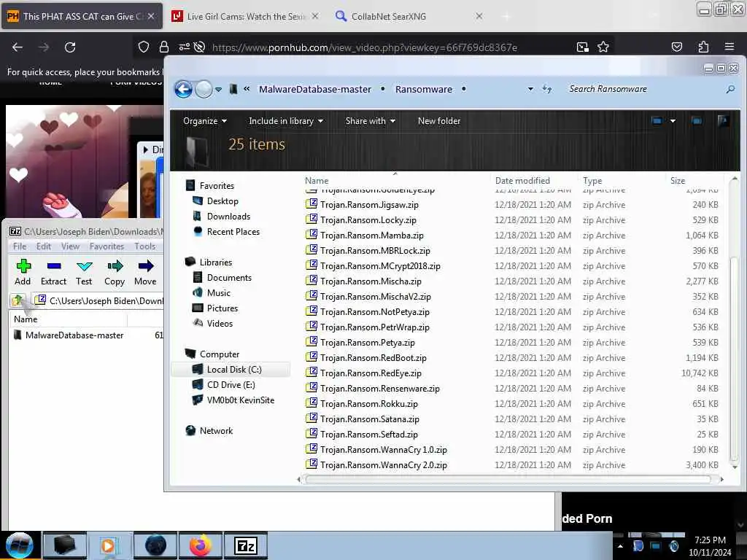This screenshot has height=560, width=747.
Task: Open Firefox hamburger menu
Action: click(729, 47)
